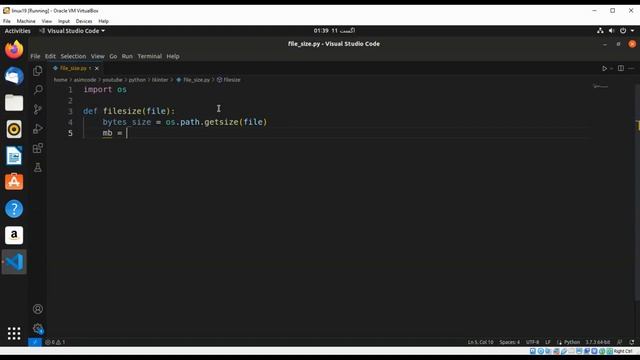
Task: Click the volume icon in top bar
Action: click(611, 31)
